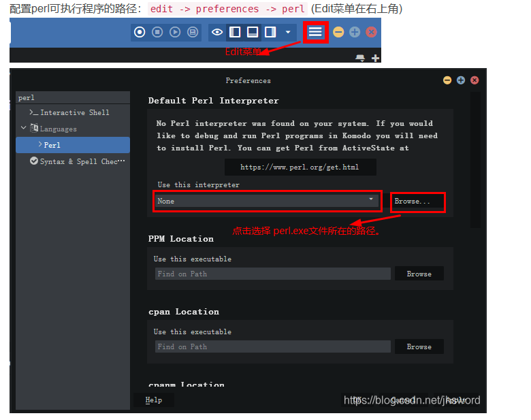Open the perl.org get.html link

pyautogui.click(x=300, y=167)
